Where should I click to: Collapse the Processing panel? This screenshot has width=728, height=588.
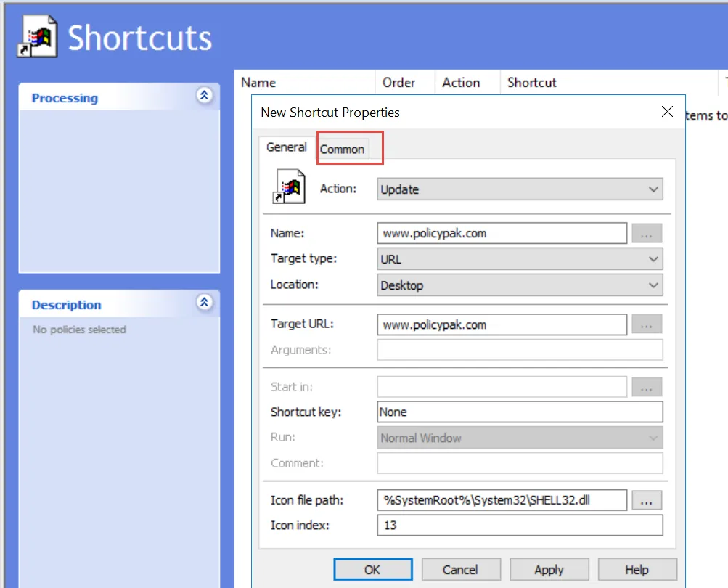[x=205, y=96]
